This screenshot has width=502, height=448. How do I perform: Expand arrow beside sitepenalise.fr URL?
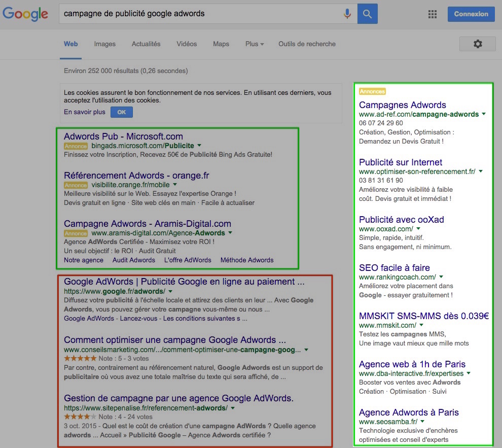click(x=233, y=408)
